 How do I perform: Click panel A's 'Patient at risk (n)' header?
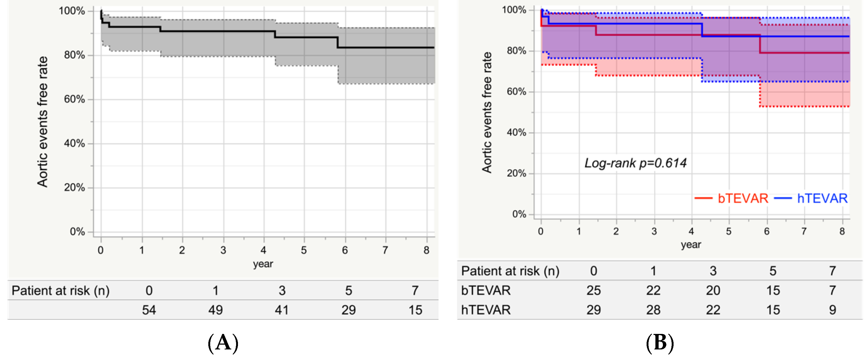(61, 291)
